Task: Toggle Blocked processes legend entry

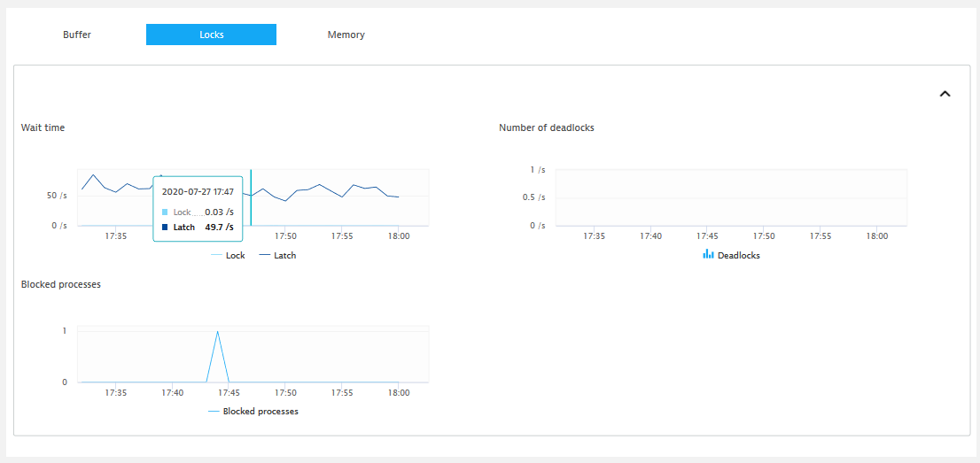Action: (253, 411)
